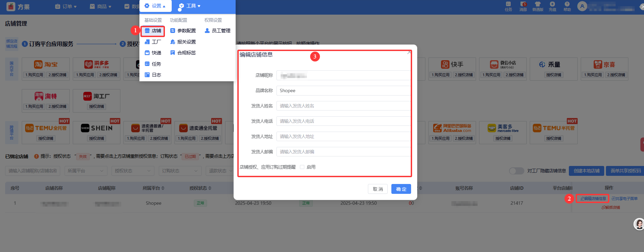Open the 任务 icon in top bar
The image size is (644, 252).
tap(508, 6)
